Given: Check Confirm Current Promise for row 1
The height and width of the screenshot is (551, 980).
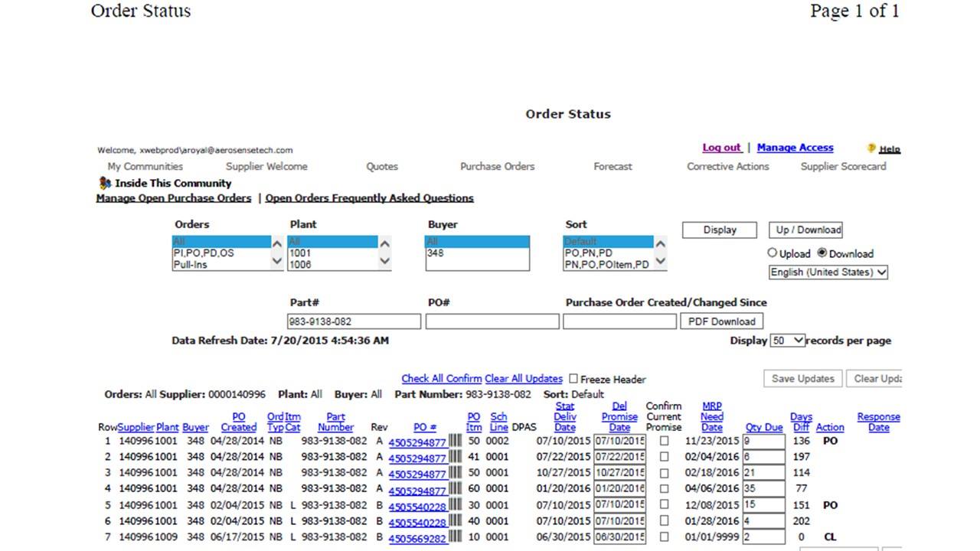Looking at the screenshot, I should [664, 442].
